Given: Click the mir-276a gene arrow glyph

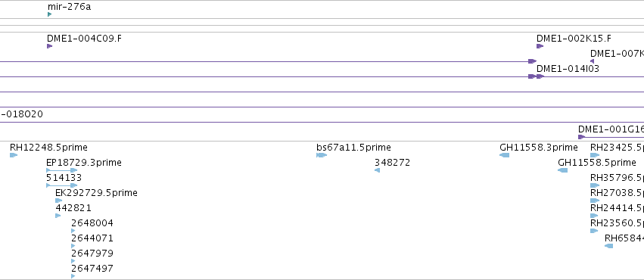Looking at the screenshot, I should point(49,14).
